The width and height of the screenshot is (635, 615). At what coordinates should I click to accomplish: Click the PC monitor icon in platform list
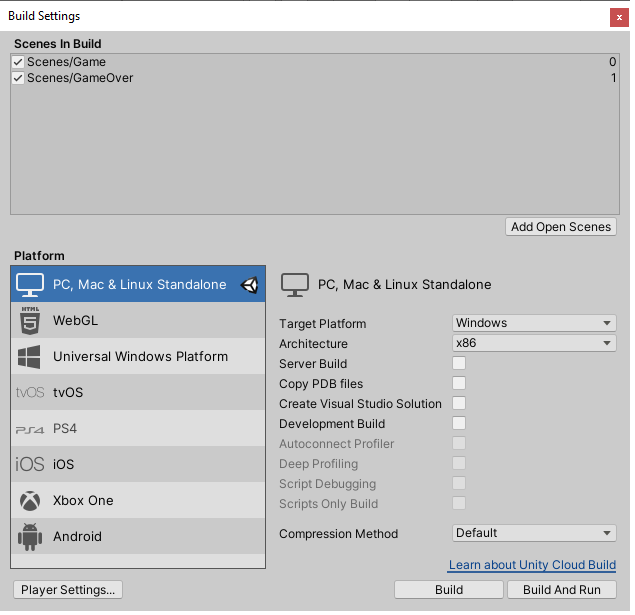tap(30, 285)
